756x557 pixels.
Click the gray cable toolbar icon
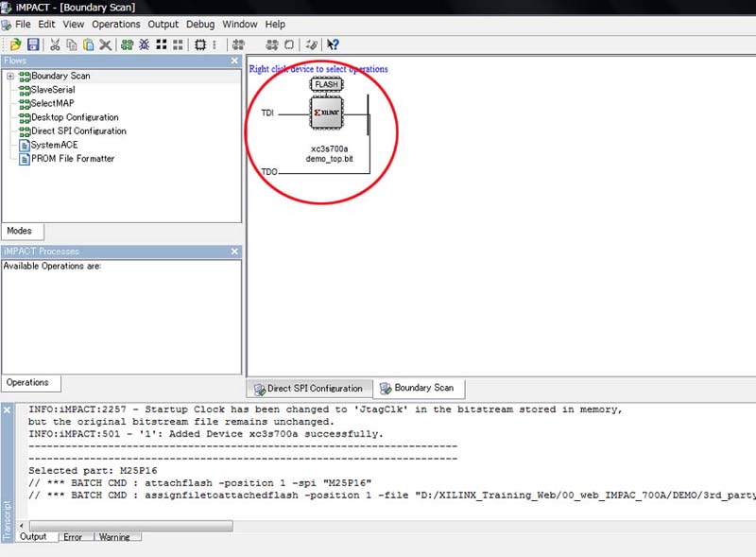click(x=312, y=44)
